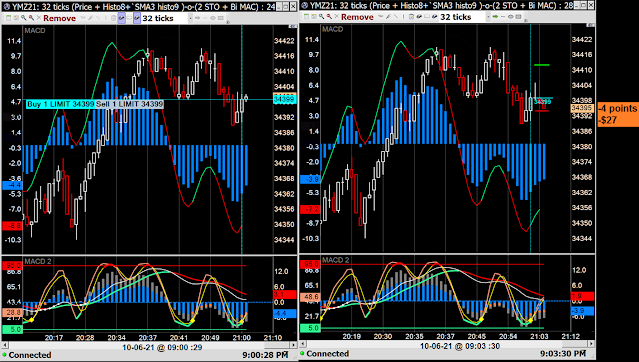
Task: Click first window-layout icon in right chart toolbar
Action: point(306,17)
